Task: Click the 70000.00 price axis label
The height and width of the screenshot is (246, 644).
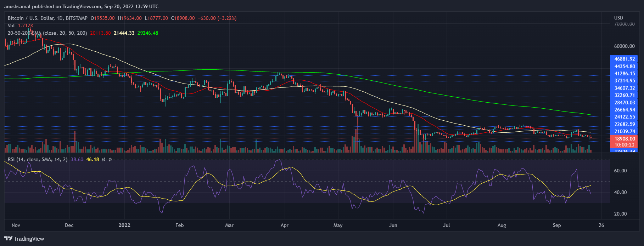Action: (x=625, y=24)
